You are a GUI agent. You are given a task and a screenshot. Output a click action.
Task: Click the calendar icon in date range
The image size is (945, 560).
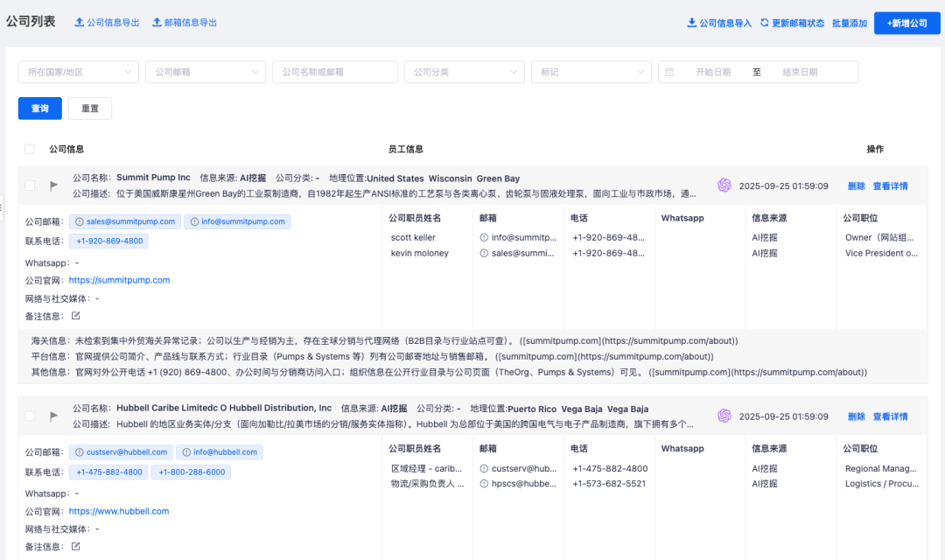click(669, 72)
